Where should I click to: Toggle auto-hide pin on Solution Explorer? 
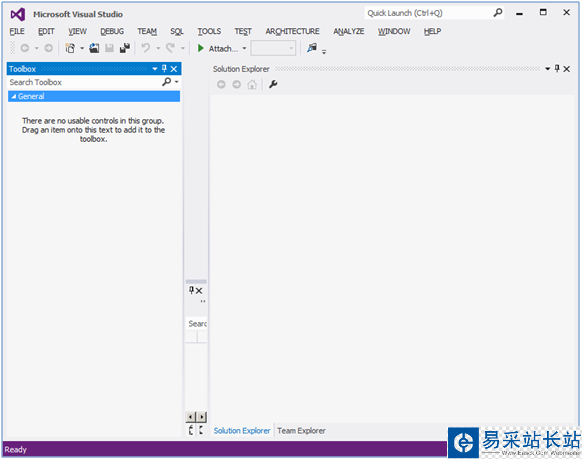557,68
